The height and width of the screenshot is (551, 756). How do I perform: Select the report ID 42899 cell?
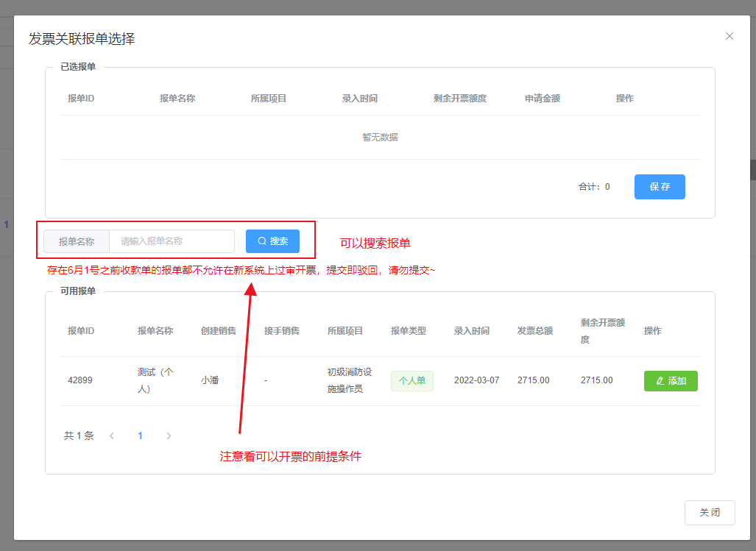[80, 380]
